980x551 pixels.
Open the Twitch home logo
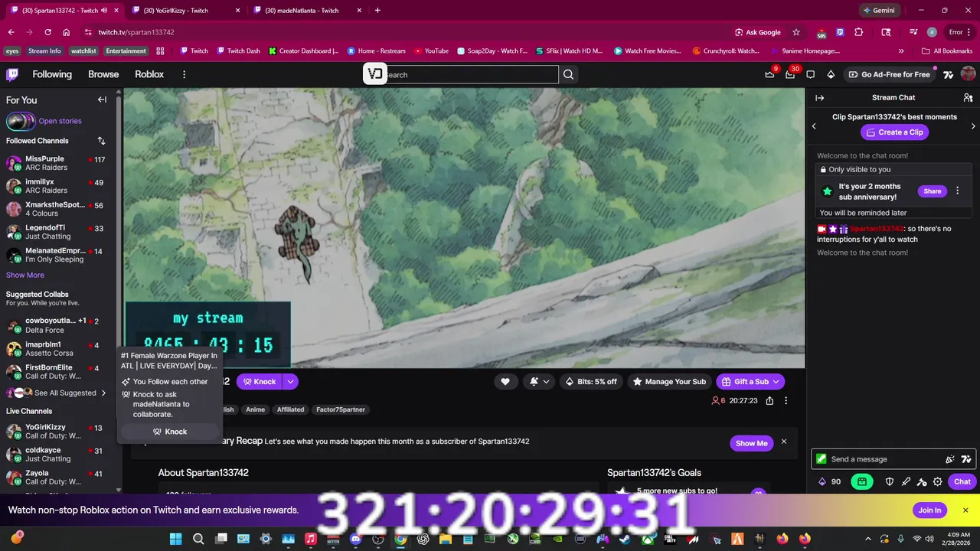pos(12,74)
